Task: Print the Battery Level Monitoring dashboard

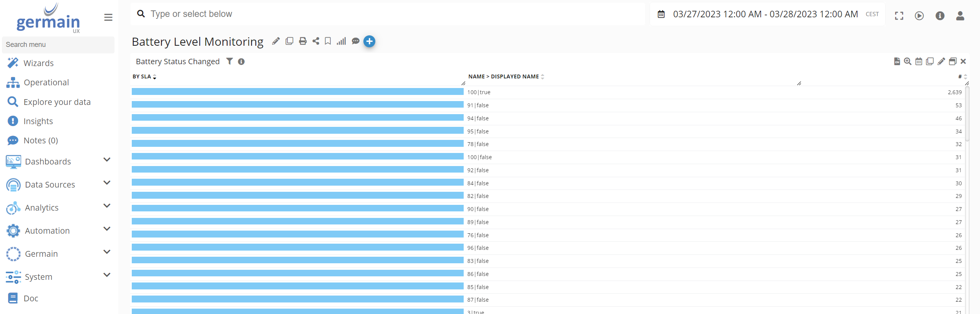Action: (303, 41)
